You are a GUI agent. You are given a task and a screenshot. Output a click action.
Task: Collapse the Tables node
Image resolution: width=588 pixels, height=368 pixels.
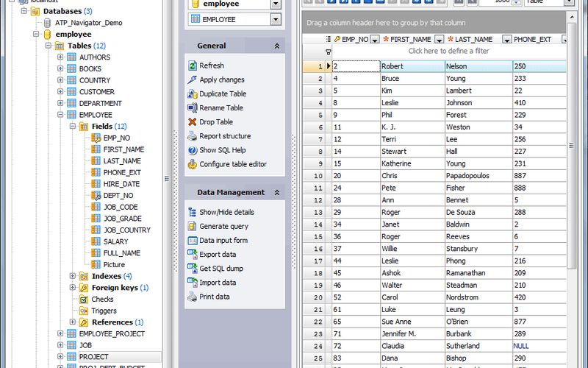48,46
